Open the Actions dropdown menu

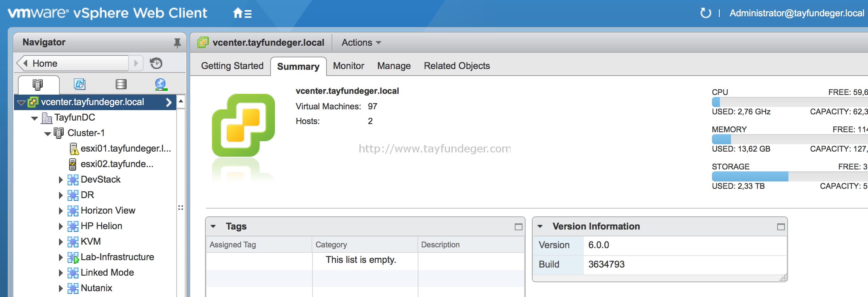click(361, 43)
